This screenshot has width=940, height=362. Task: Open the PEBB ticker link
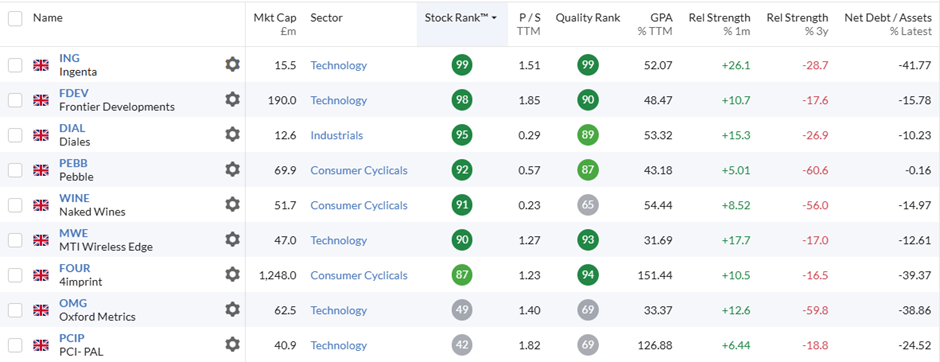[73, 163]
